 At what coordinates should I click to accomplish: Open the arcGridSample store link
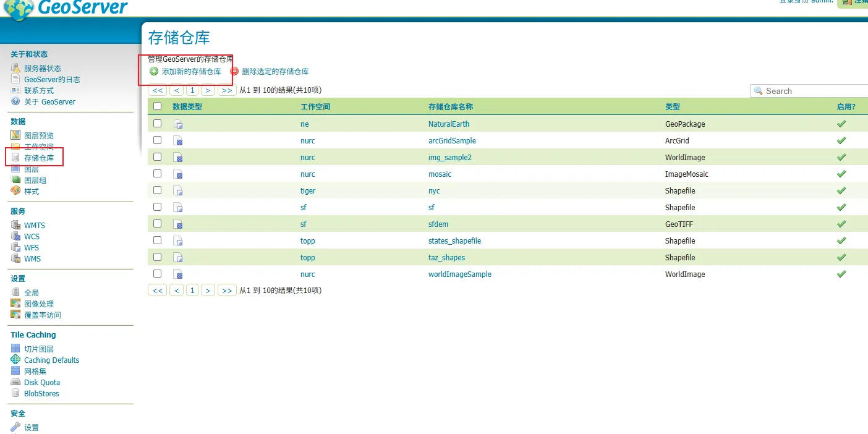pyautogui.click(x=451, y=141)
